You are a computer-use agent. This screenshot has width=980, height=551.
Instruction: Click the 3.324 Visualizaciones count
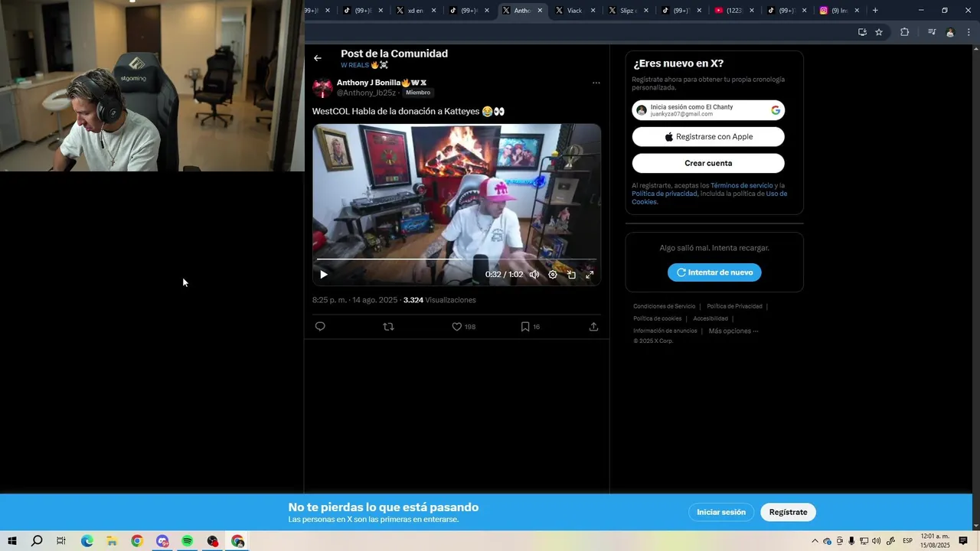439,300
